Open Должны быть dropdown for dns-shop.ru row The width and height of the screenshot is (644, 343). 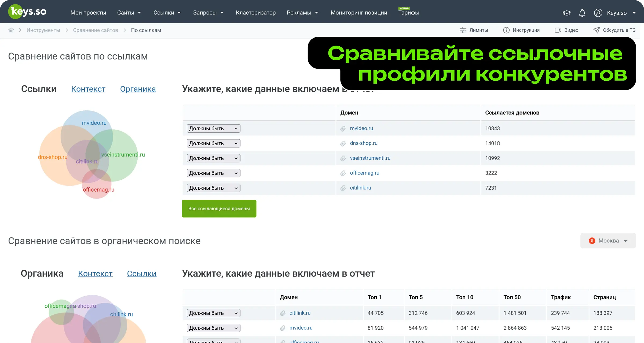click(214, 143)
